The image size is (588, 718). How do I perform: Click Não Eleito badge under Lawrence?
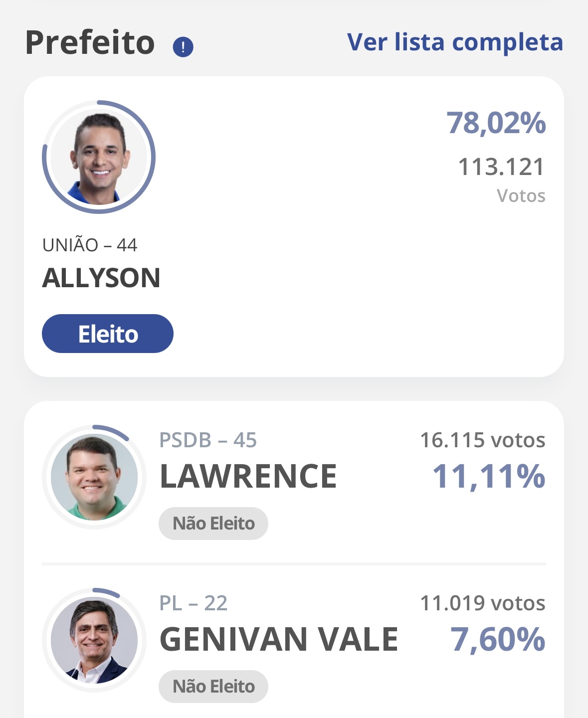[213, 524]
